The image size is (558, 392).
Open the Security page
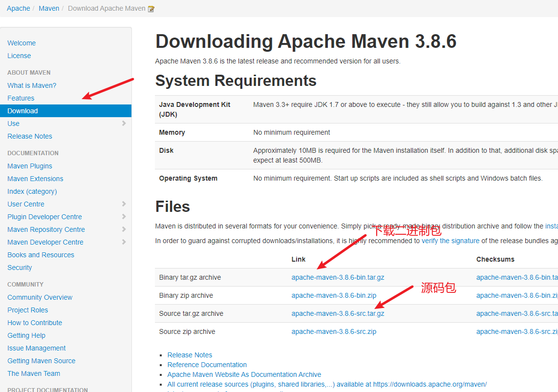click(x=20, y=268)
